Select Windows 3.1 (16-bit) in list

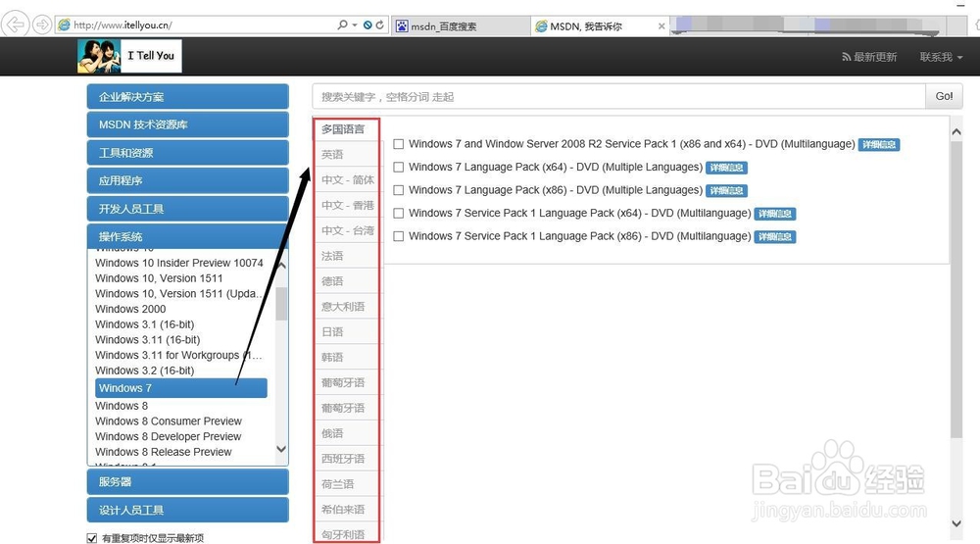145,324
